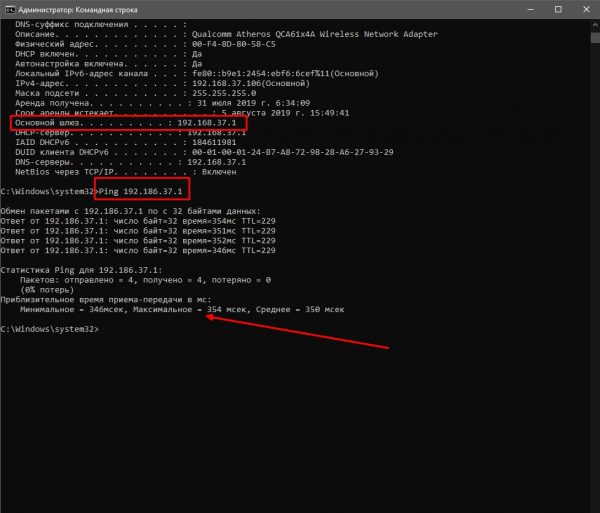Click the vertical scrollbar thumb

coord(595,38)
